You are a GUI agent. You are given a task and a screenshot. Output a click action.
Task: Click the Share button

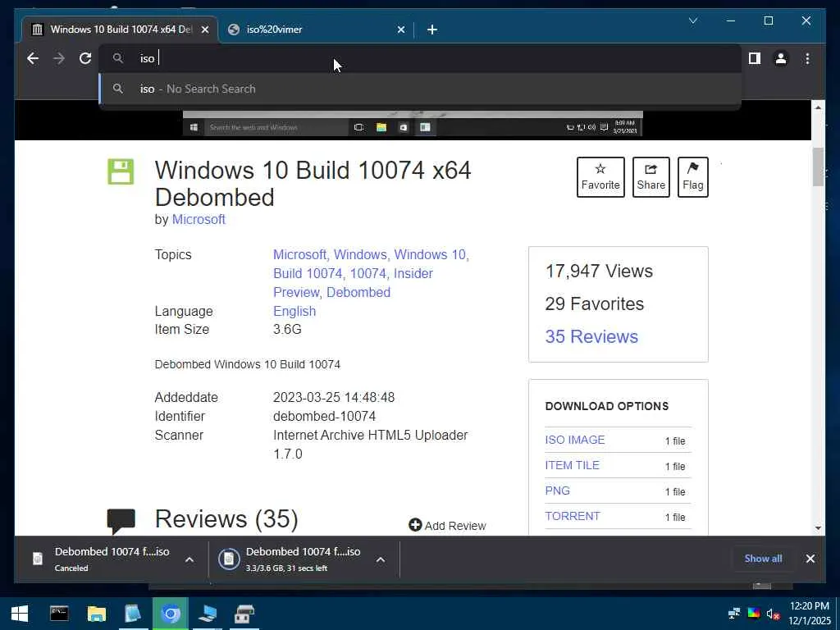coord(651,177)
